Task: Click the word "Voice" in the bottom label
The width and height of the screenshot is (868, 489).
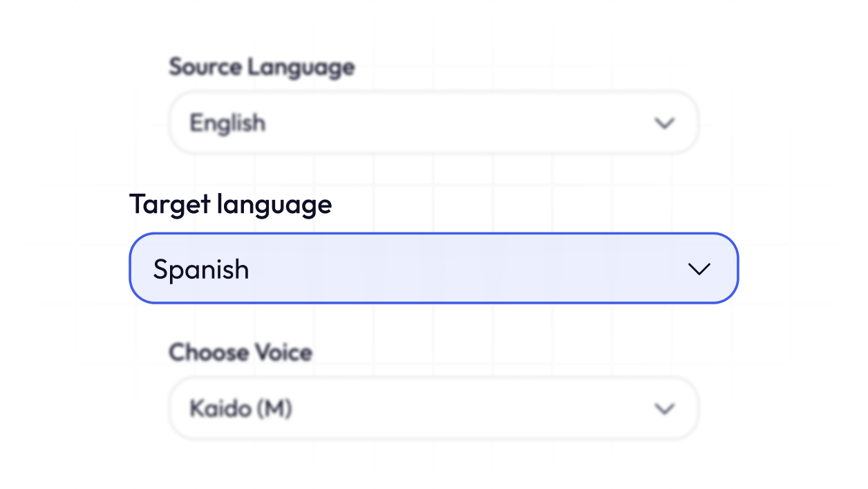Action: pyautogui.click(x=283, y=352)
